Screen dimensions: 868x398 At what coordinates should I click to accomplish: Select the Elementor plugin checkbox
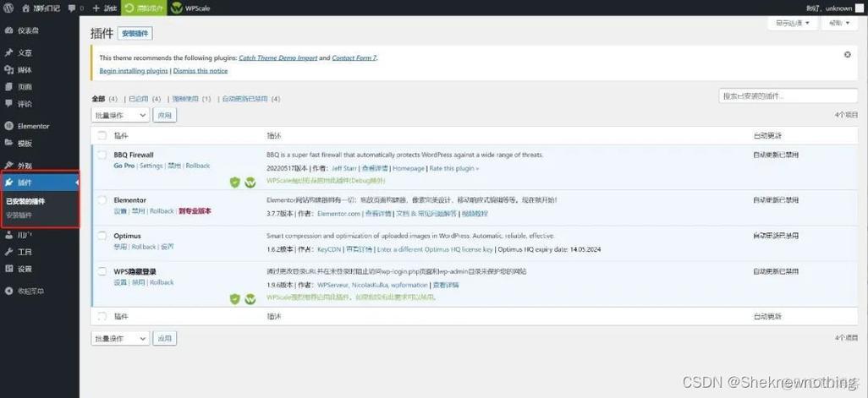pyautogui.click(x=102, y=200)
